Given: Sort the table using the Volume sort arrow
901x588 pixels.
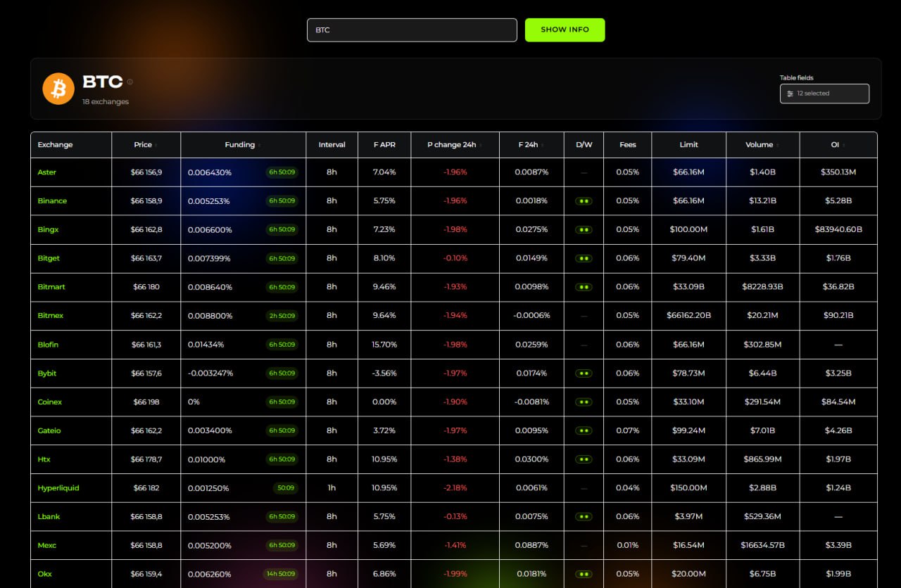Looking at the screenshot, I should click(779, 145).
